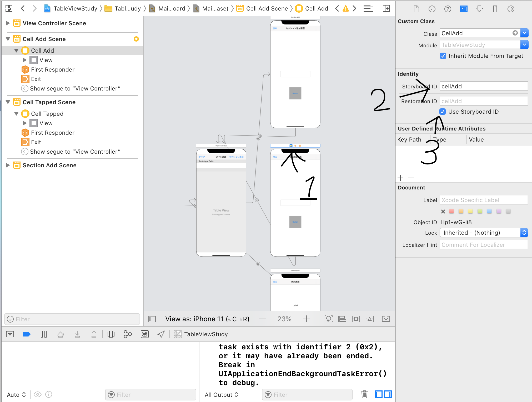532x402 pixels.
Task: Clear the console with trash icon
Action: pyautogui.click(x=364, y=394)
